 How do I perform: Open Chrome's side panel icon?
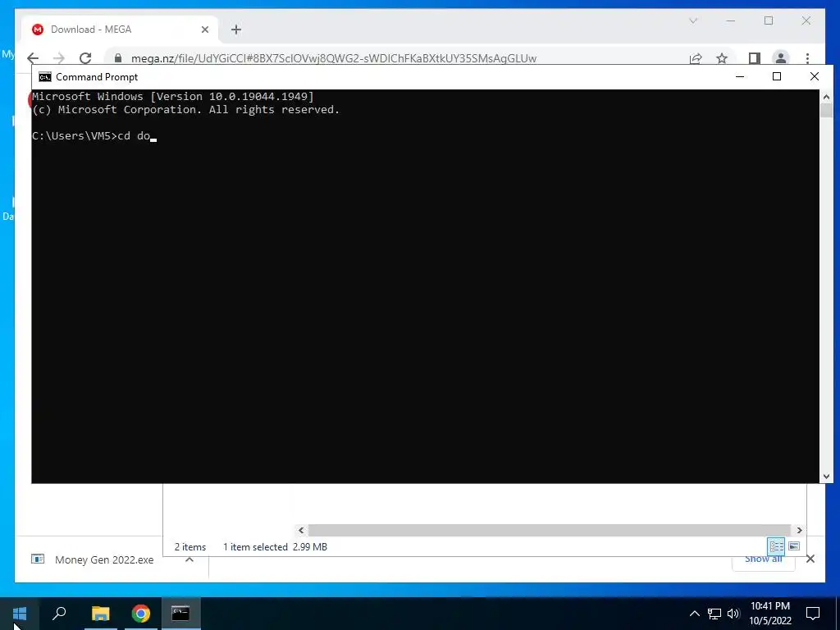(x=755, y=58)
